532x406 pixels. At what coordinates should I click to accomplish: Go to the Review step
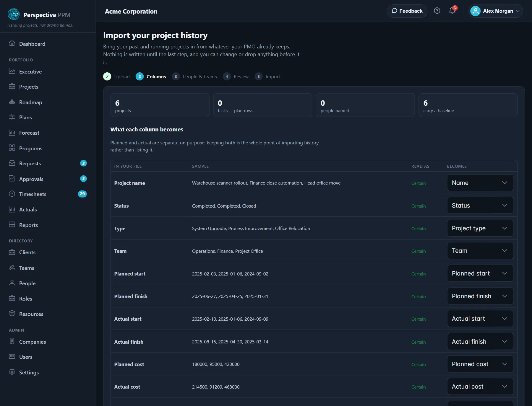(x=236, y=76)
